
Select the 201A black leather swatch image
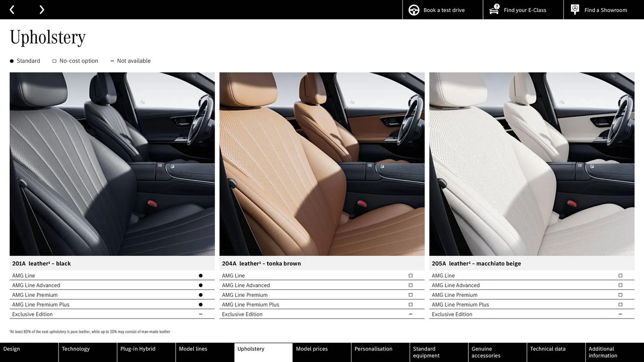112,164
